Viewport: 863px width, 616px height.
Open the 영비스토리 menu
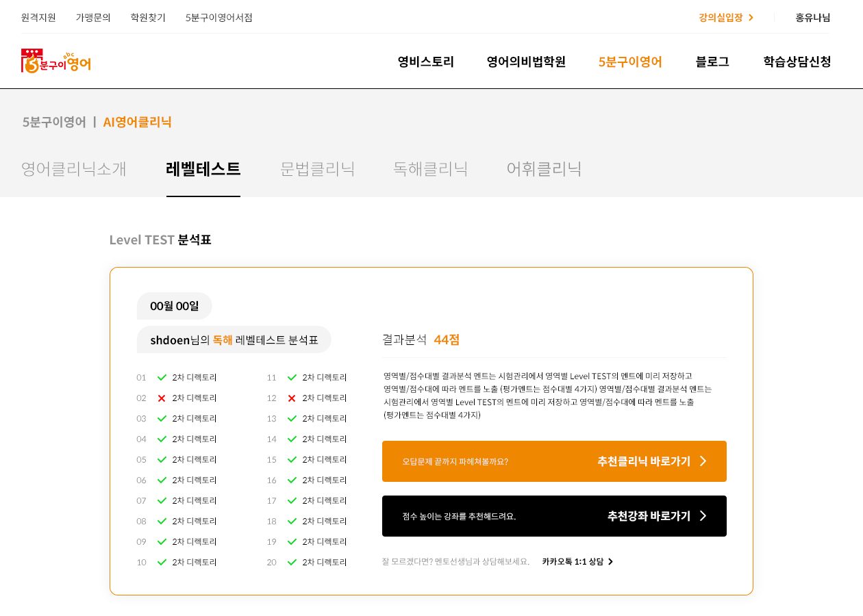[x=426, y=62]
